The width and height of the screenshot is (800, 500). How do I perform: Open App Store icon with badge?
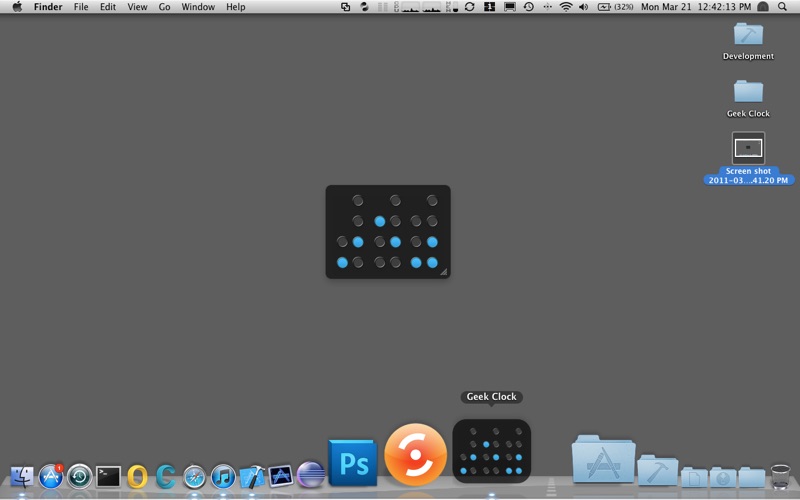click(51, 477)
